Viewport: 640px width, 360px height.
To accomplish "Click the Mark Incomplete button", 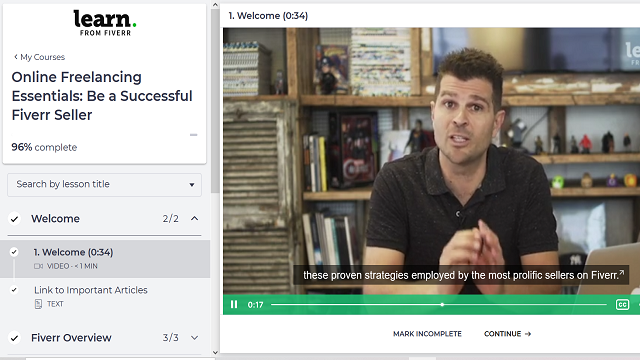I will click(x=427, y=334).
